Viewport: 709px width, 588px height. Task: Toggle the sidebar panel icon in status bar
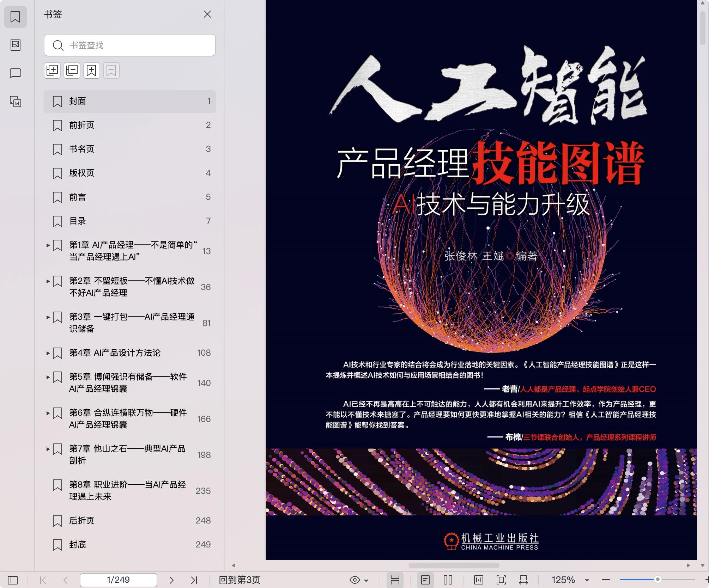point(13,580)
